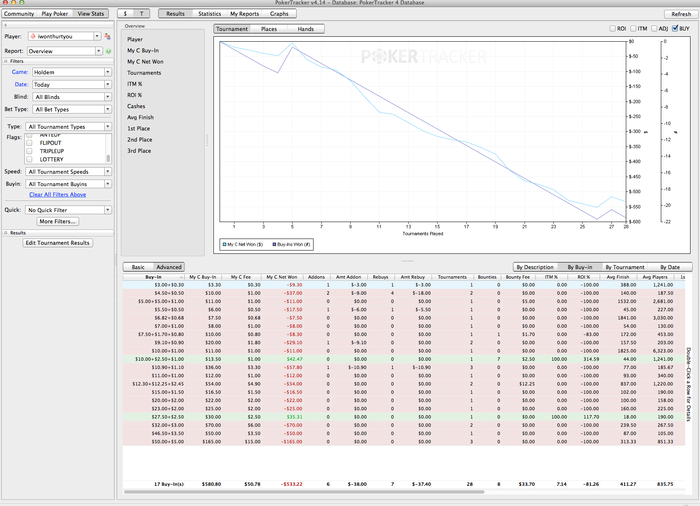Image resolution: width=700 pixels, height=506 pixels.
Task: Click the Clear All Filters Above link
Action: 58,195
